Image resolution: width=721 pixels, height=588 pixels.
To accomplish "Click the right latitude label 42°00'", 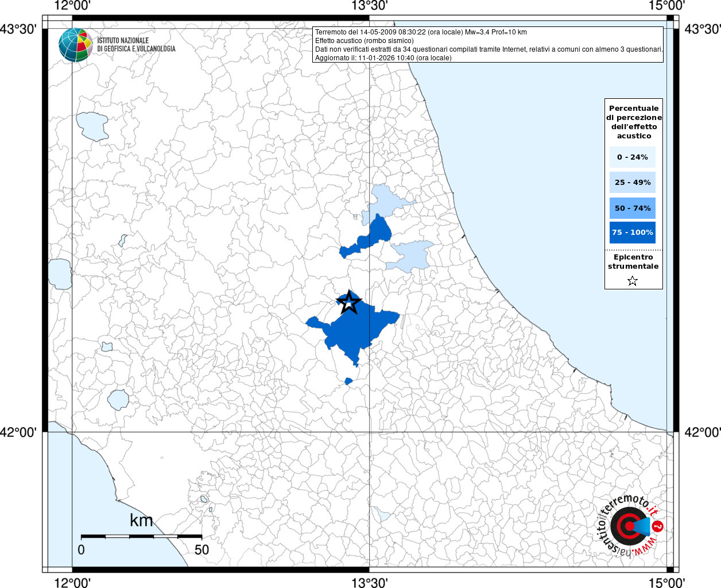I will click(703, 431).
